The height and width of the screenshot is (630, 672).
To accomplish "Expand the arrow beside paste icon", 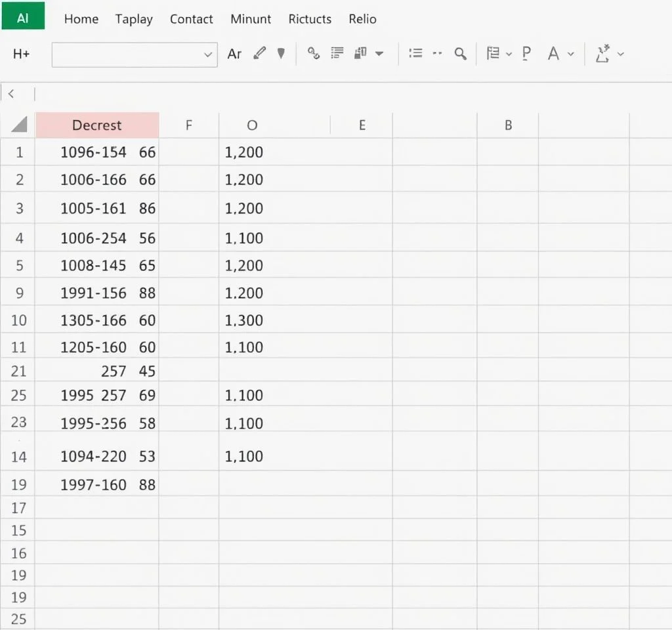I will 379,54.
